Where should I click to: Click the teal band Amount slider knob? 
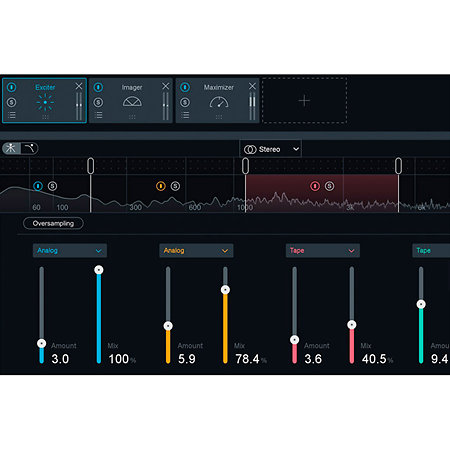coord(421,304)
